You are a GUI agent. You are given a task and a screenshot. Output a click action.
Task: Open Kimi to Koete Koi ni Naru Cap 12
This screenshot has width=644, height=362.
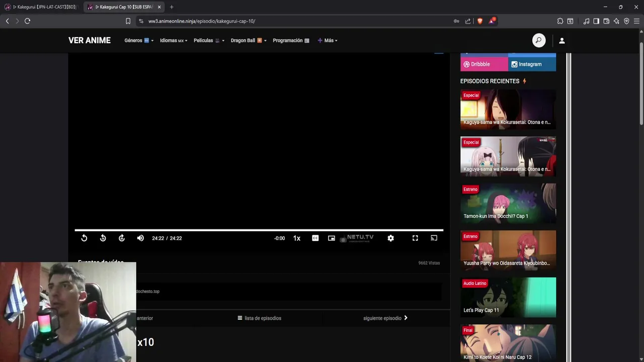pyautogui.click(x=508, y=343)
